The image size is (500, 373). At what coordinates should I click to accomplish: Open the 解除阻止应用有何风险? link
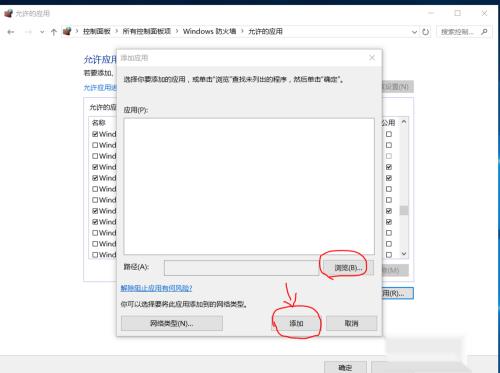pyautogui.click(x=156, y=288)
